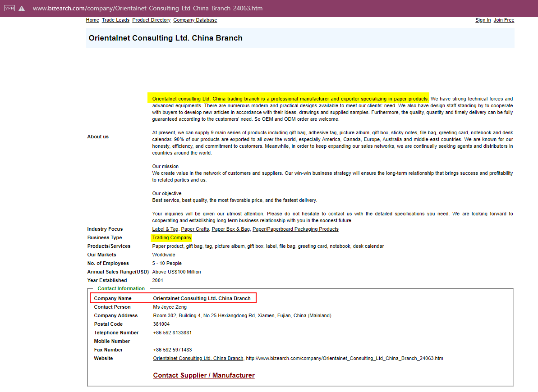The width and height of the screenshot is (538, 392).
Task: Click contact person Ms Joyce Zeng
Action: coord(170,307)
